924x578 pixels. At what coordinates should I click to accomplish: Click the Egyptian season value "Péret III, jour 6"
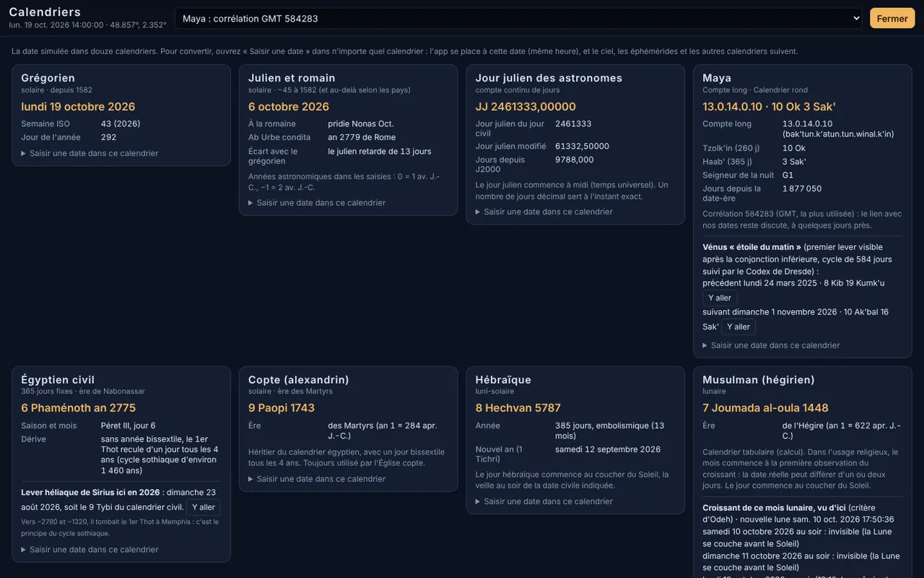pyautogui.click(x=128, y=426)
